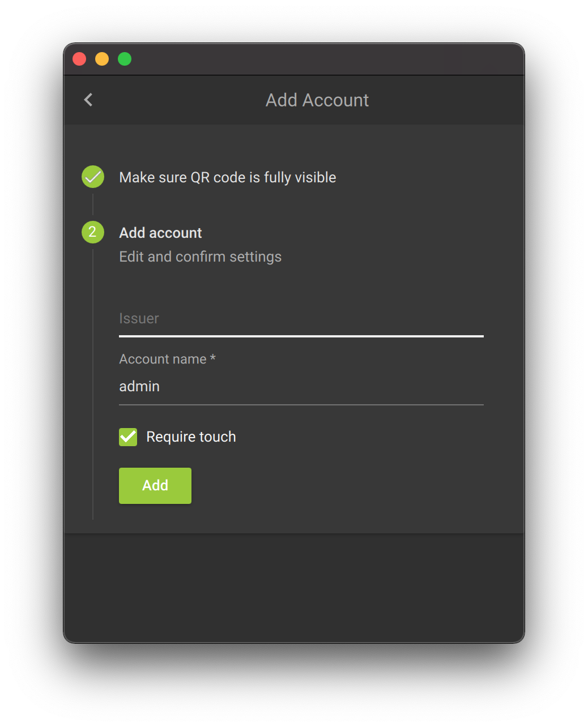Click the step 2 number circle
This screenshot has height=727, width=588.
click(x=93, y=232)
